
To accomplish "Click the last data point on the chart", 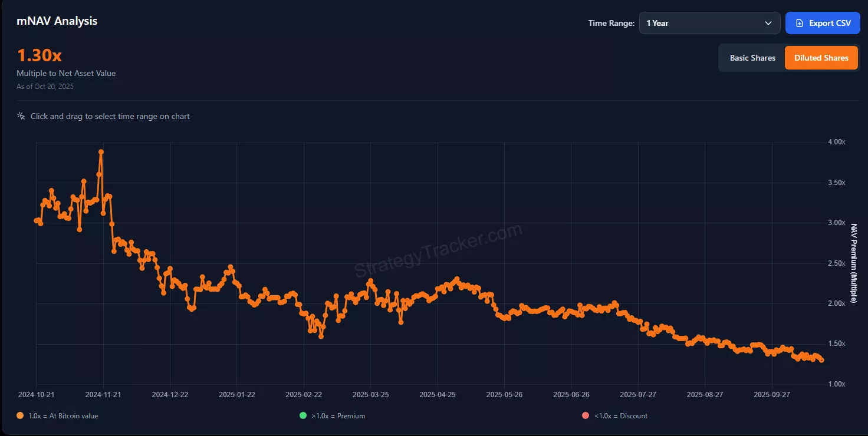I will click(822, 360).
